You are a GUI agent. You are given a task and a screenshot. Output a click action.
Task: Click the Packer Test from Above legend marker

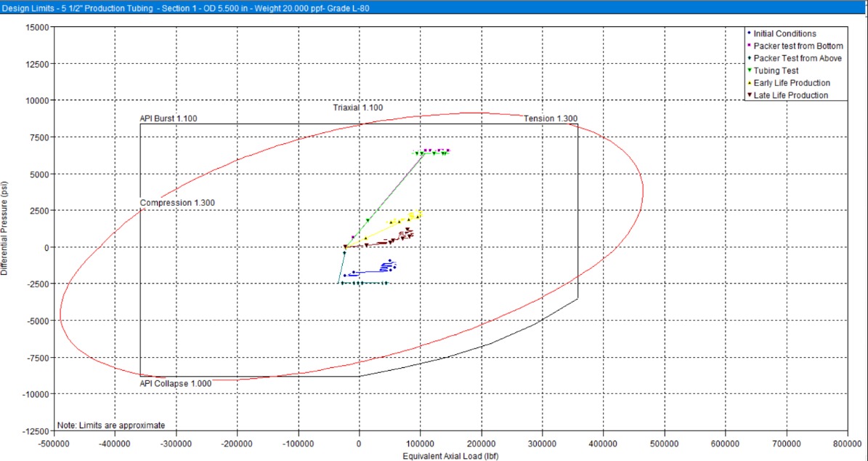click(x=748, y=57)
